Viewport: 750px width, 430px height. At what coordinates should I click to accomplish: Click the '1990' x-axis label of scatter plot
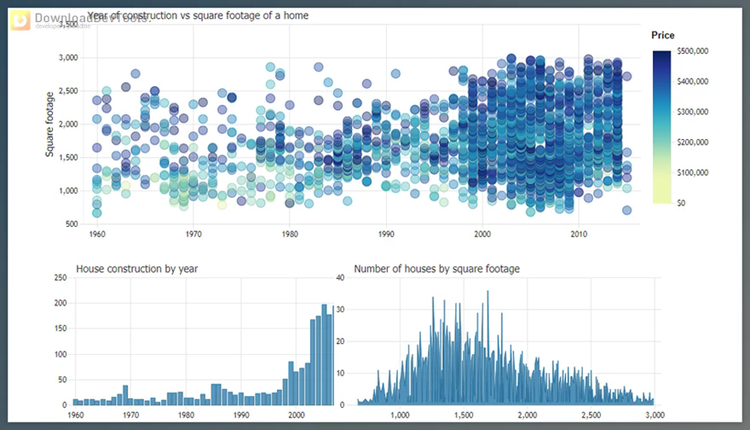[x=386, y=234]
